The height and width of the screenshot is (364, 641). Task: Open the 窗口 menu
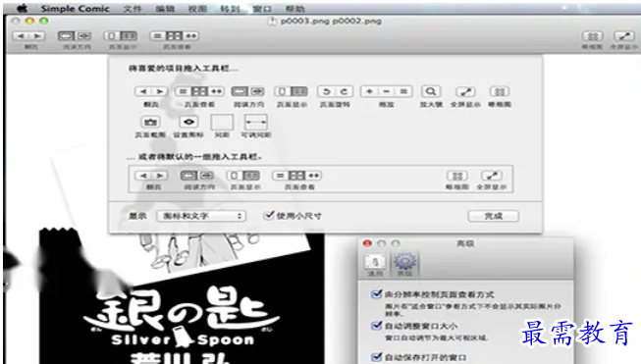262,9
